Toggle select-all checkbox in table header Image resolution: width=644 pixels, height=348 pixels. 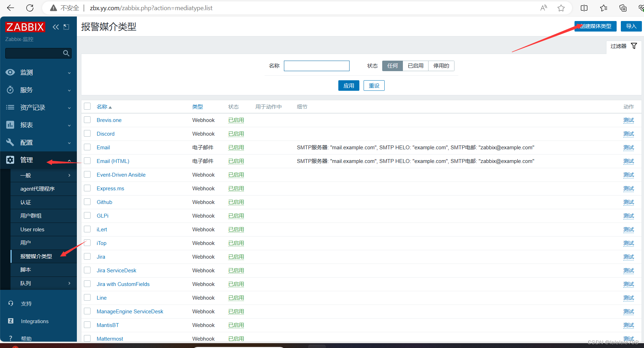point(87,106)
